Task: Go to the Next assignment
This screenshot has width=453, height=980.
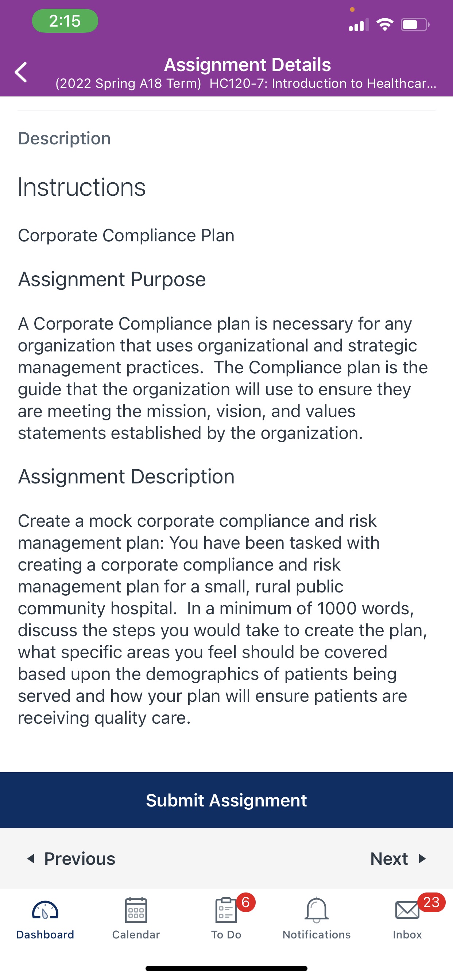Action: click(398, 859)
